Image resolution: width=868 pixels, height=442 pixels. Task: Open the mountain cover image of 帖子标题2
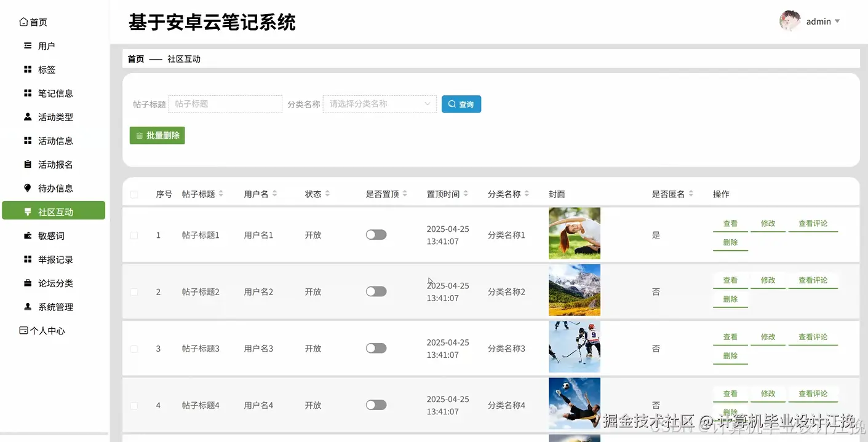575,290
